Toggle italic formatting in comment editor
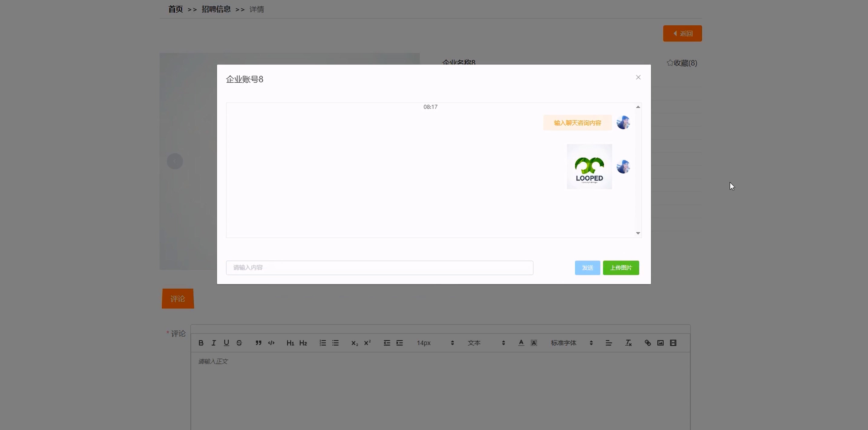This screenshot has height=430, width=868. [214, 343]
